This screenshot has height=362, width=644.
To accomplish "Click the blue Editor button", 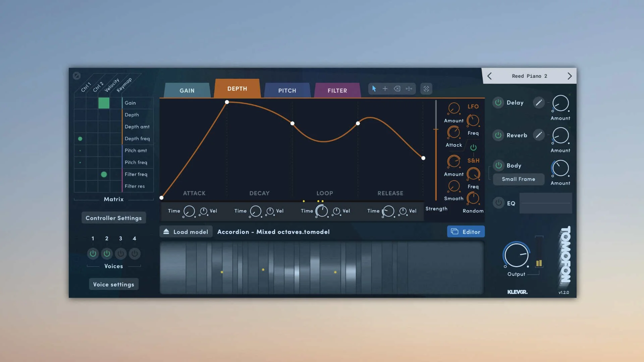I will click(x=466, y=232).
